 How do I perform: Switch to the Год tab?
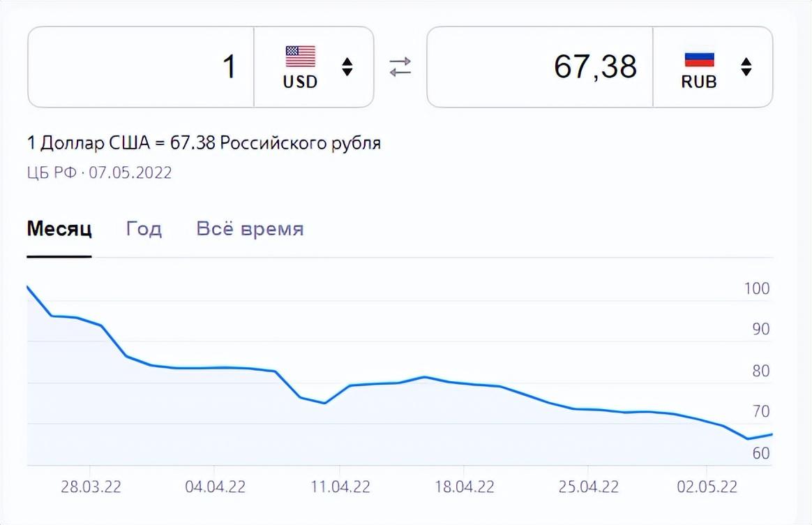144,229
